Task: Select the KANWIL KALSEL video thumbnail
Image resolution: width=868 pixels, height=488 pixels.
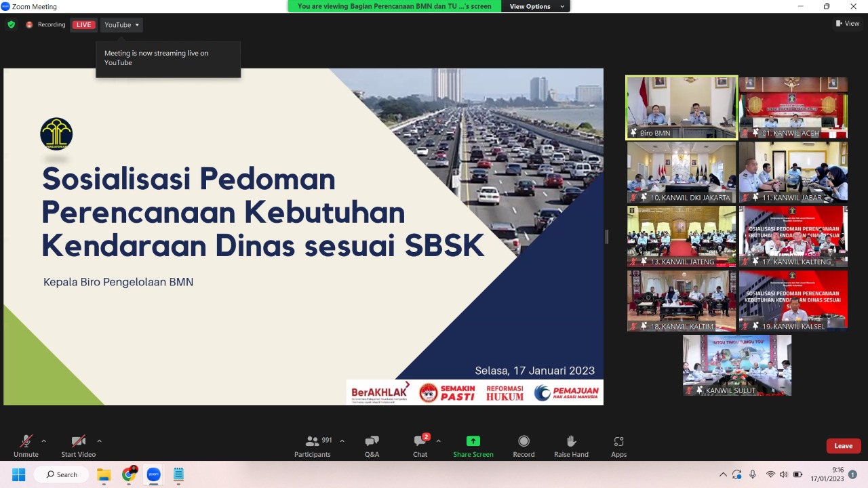Action: click(793, 301)
